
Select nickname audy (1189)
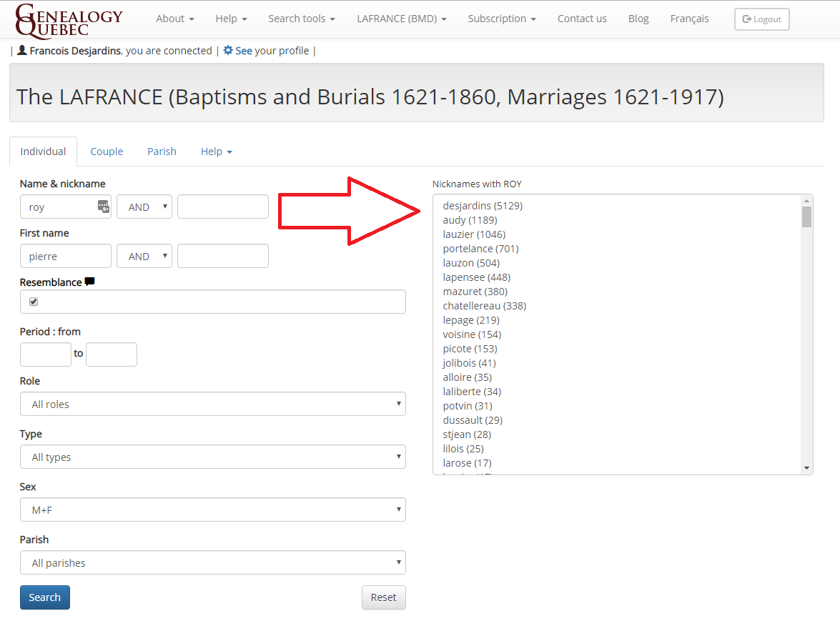click(x=470, y=220)
